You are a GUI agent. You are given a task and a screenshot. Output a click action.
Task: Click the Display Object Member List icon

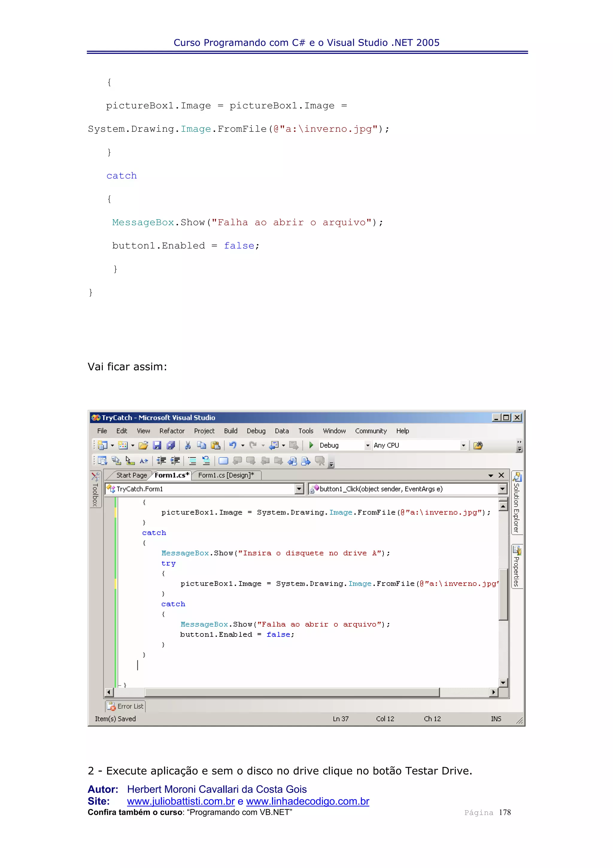pyautogui.click(x=102, y=461)
